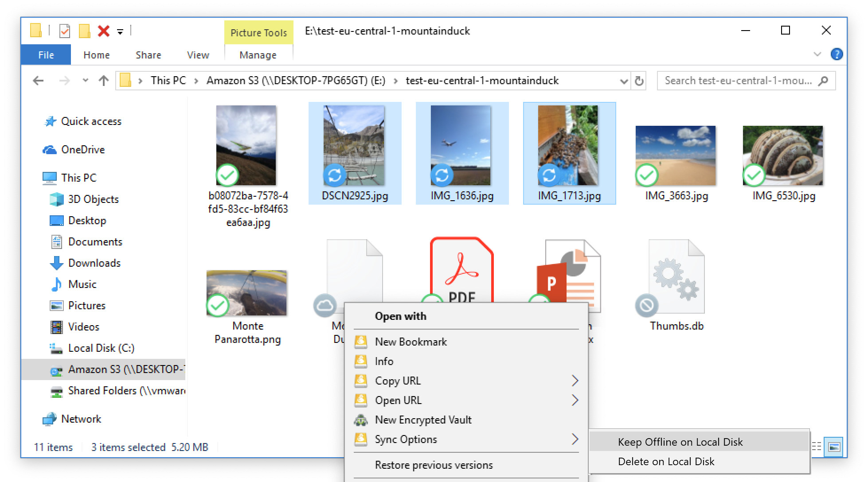Expand the ribbon with the chevron
868x482 pixels.
tap(817, 54)
